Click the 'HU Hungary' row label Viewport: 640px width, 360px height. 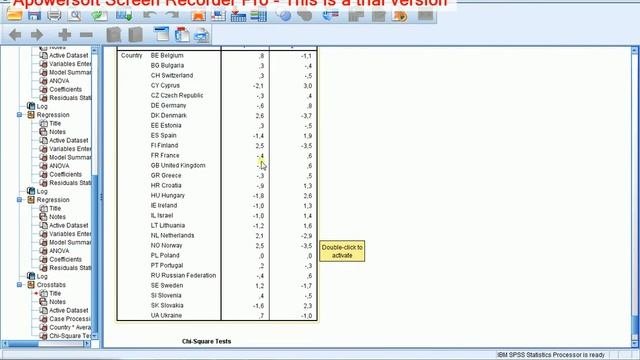(167, 196)
